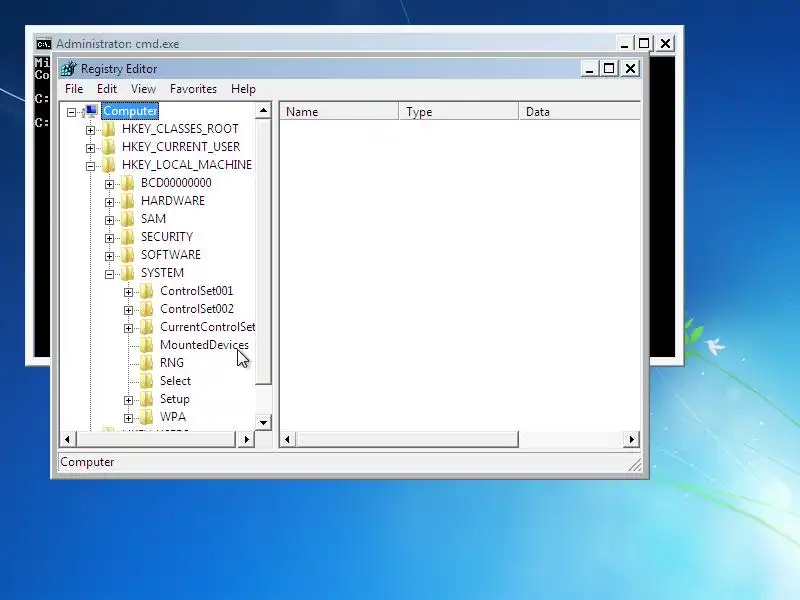Viewport: 800px width, 600px height.
Task: Click the Data column header
Action: pyautogui.click(x=580, y=112)
